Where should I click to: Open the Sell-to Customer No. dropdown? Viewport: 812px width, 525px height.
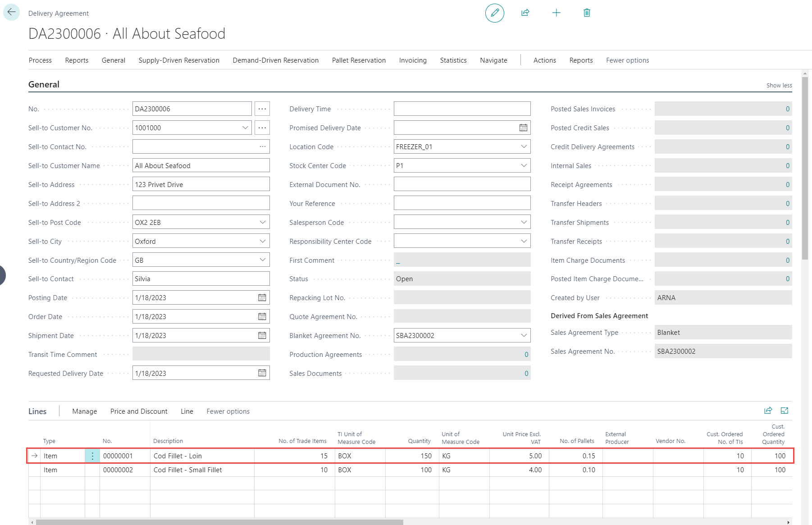[x=245, y=128]
